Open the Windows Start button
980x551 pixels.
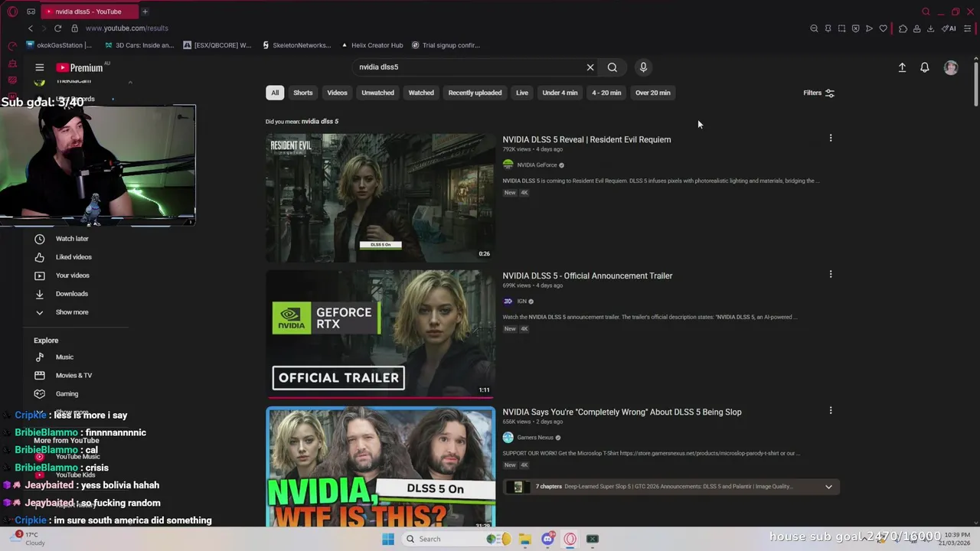[x=388, y=539]
